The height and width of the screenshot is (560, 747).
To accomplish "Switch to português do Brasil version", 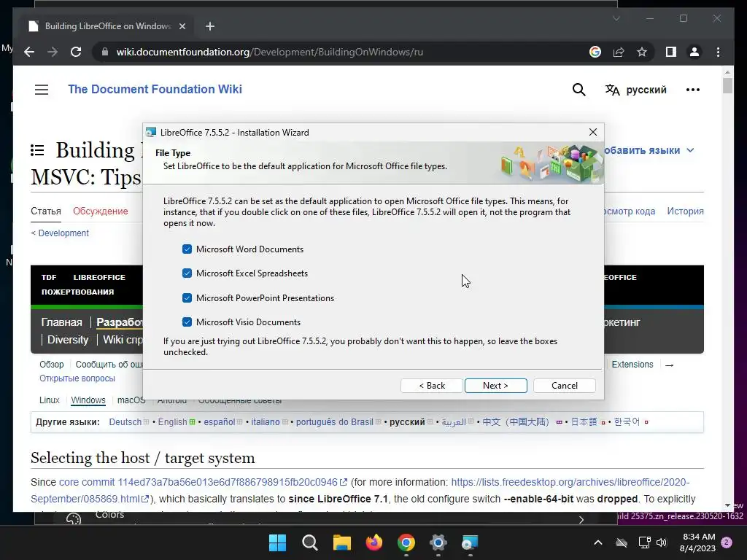I will pyautogui.click(x=334, y=422).
